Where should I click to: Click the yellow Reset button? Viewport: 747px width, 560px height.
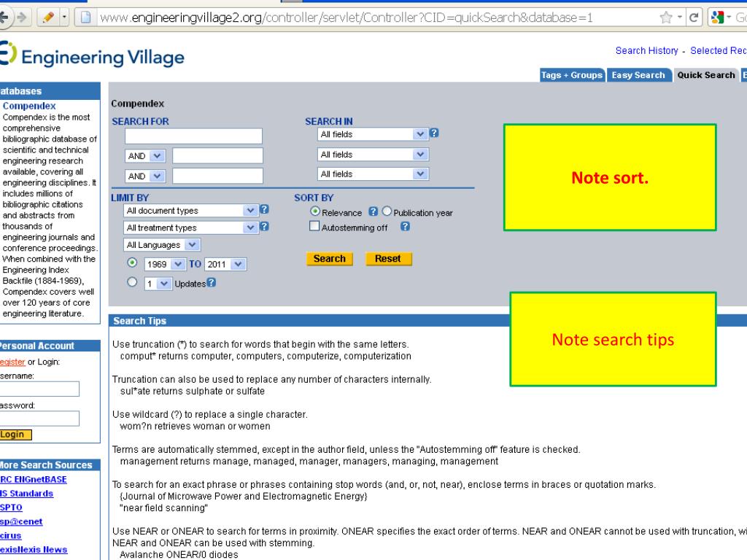point(388,259)
